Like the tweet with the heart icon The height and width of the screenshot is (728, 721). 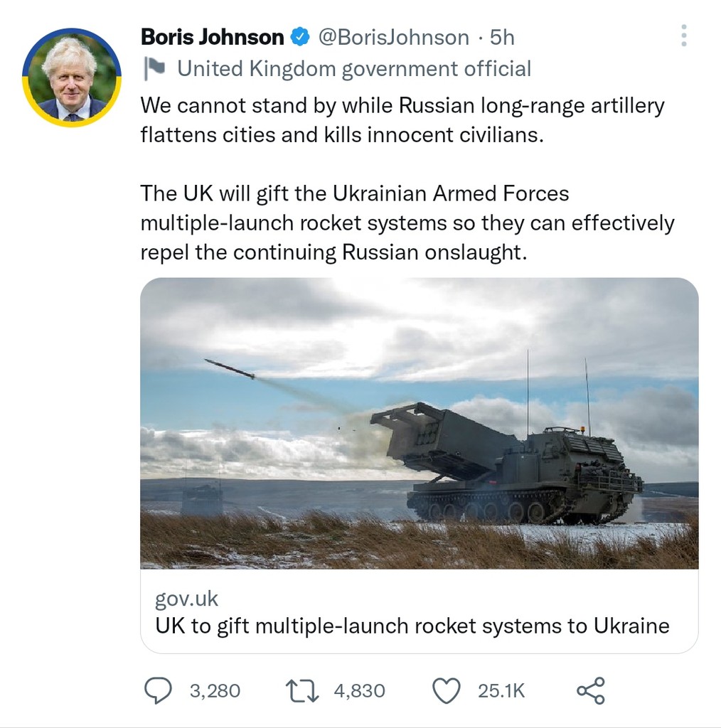pos(447,690)
